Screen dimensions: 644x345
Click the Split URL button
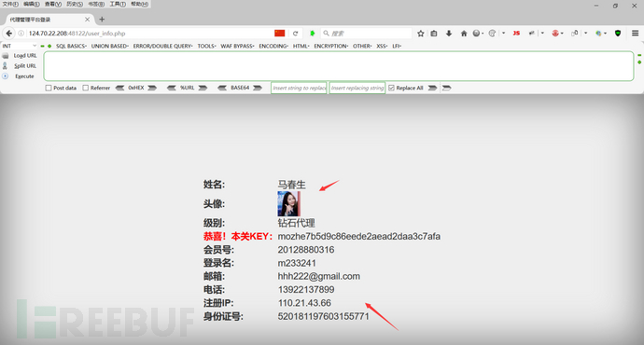pos(20,65)
